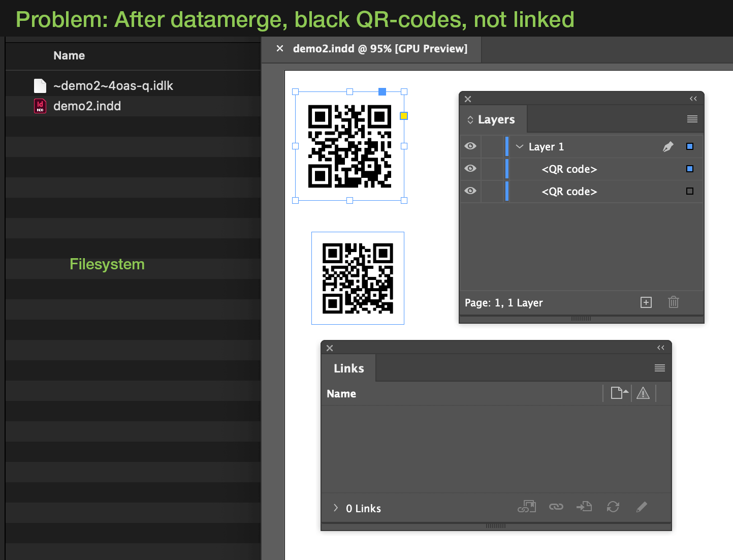Select the Layers panel tab

[496, 119]
